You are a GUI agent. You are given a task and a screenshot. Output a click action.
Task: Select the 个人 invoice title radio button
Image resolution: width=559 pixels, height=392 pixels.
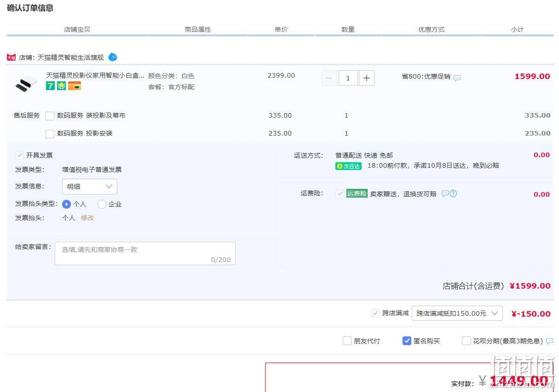pyautogui.click(x=66, y=204)
